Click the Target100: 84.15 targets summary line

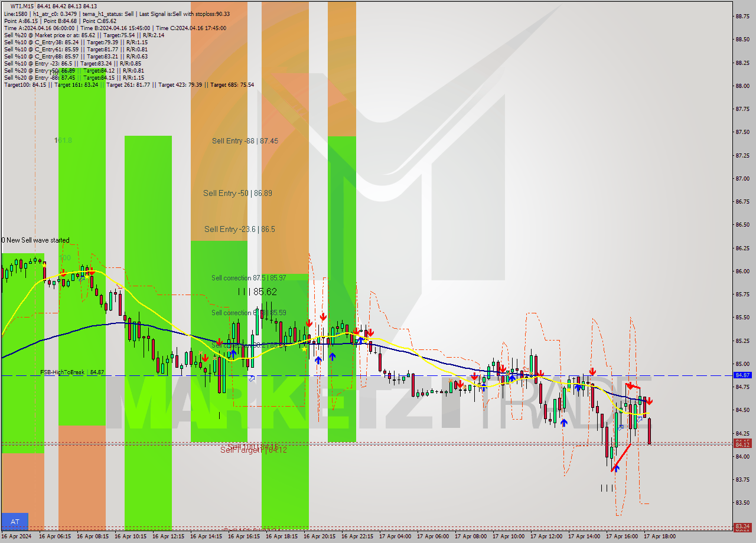point(129,84)
